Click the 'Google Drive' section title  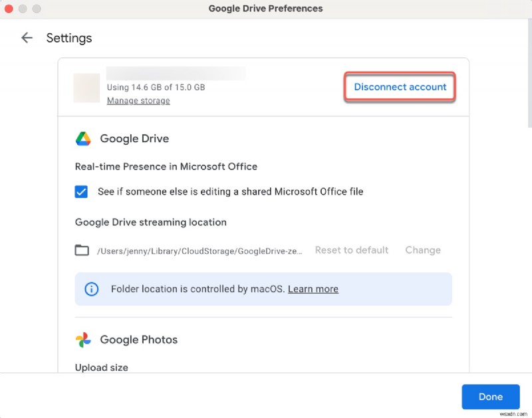[134, 139]
